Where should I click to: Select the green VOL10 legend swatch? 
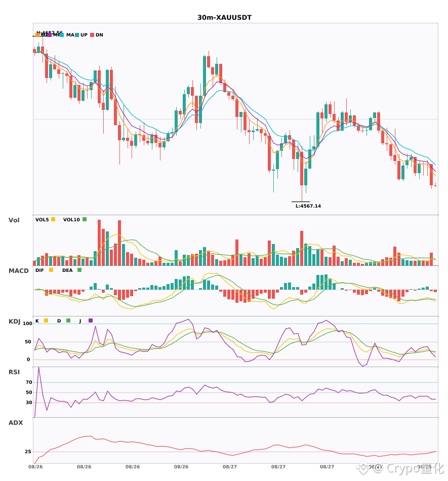pyautogui.click(x=85, y=219)
